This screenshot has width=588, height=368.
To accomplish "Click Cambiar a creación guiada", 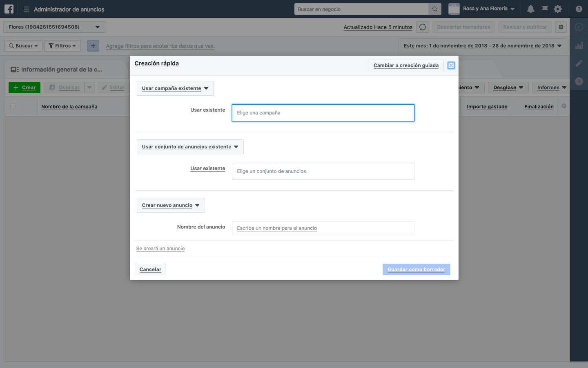I will point(406,65).
